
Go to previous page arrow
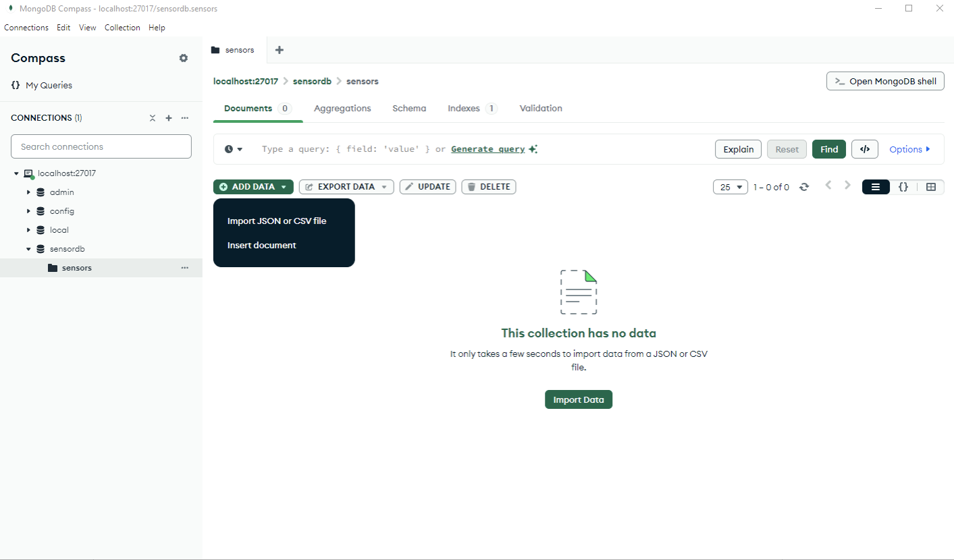(828, 185)
